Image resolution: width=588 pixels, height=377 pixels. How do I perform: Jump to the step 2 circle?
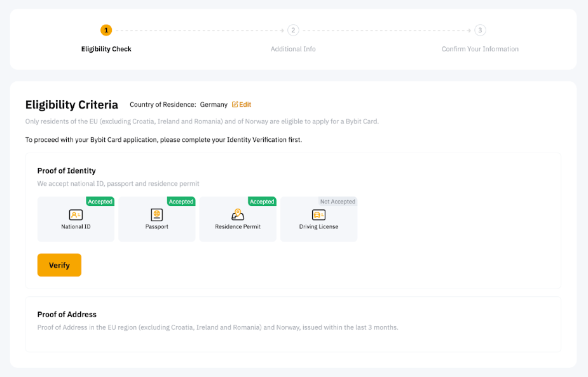pyautogui.click(x=293, y=30)
